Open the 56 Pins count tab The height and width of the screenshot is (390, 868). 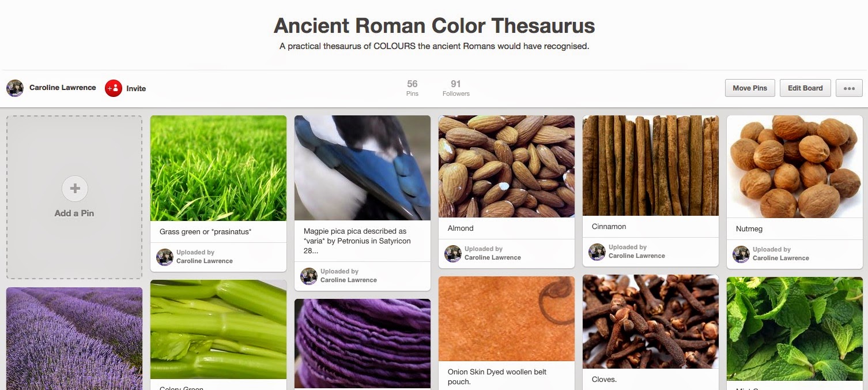[x=412, y=88]
